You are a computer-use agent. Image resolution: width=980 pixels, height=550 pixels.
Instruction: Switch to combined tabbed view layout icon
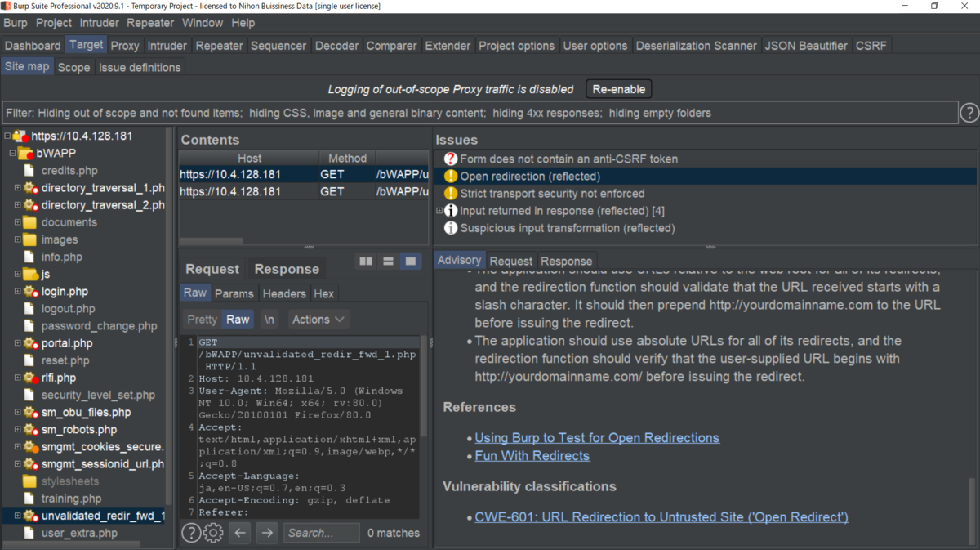(x=410, y=261)
